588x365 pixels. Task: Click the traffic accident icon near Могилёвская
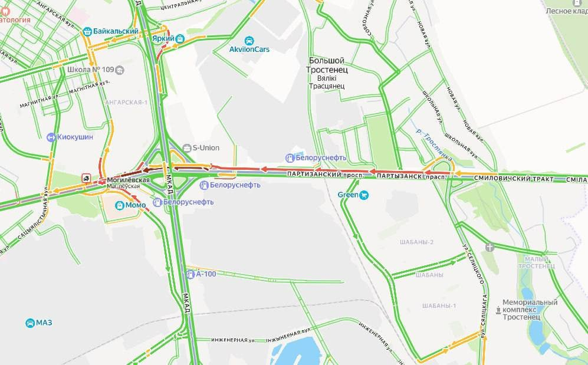tap(86, 177)
